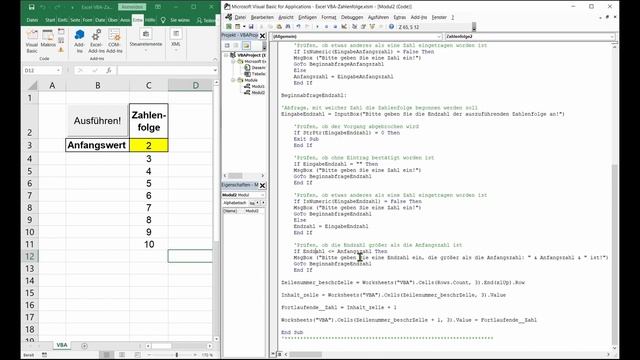Close the Eigenschaften panel

(262, 185)
